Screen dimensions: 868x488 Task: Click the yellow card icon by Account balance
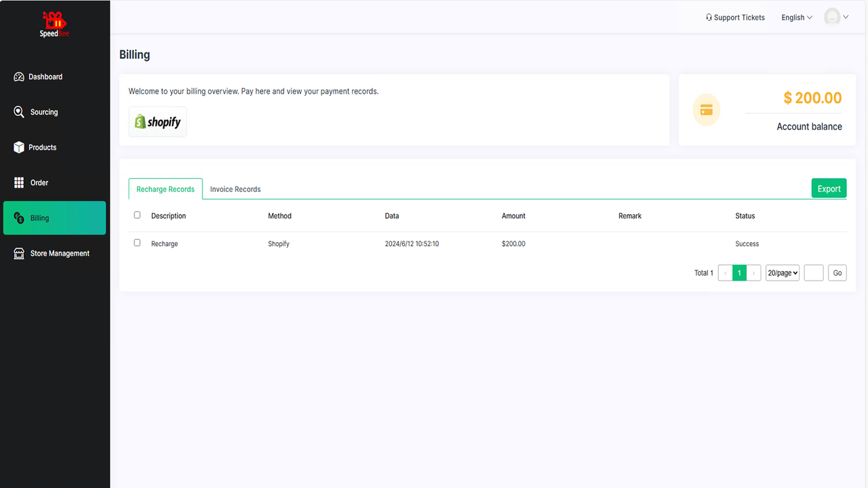tap(707, 110)
